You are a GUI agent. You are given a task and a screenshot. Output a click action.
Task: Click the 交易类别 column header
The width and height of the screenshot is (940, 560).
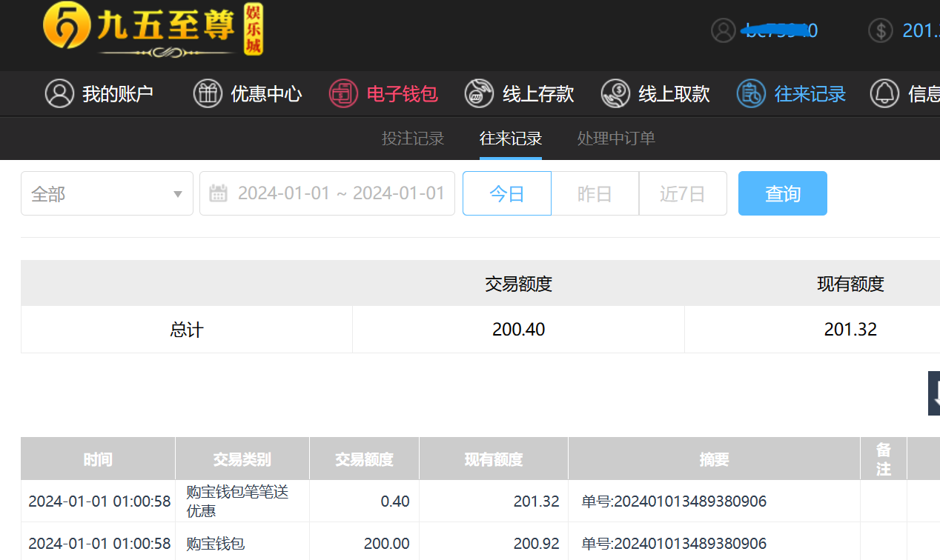[x=242, y=459]
